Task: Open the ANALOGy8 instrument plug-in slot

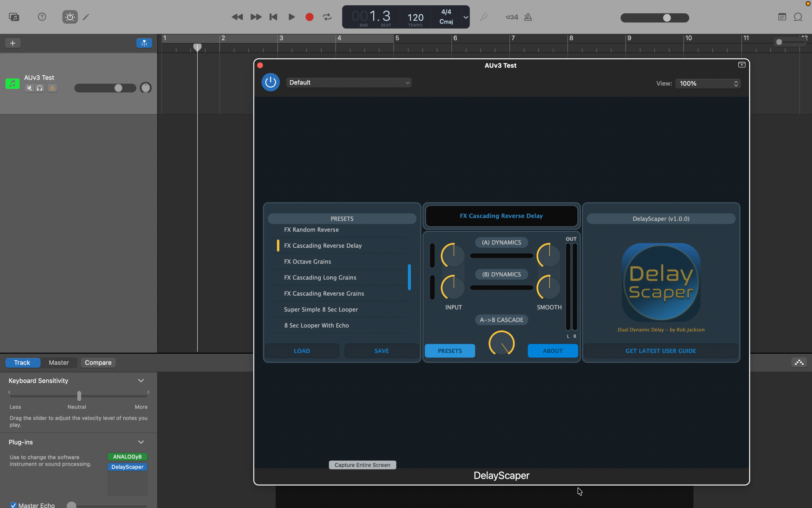Action: [x=128, y=457]
